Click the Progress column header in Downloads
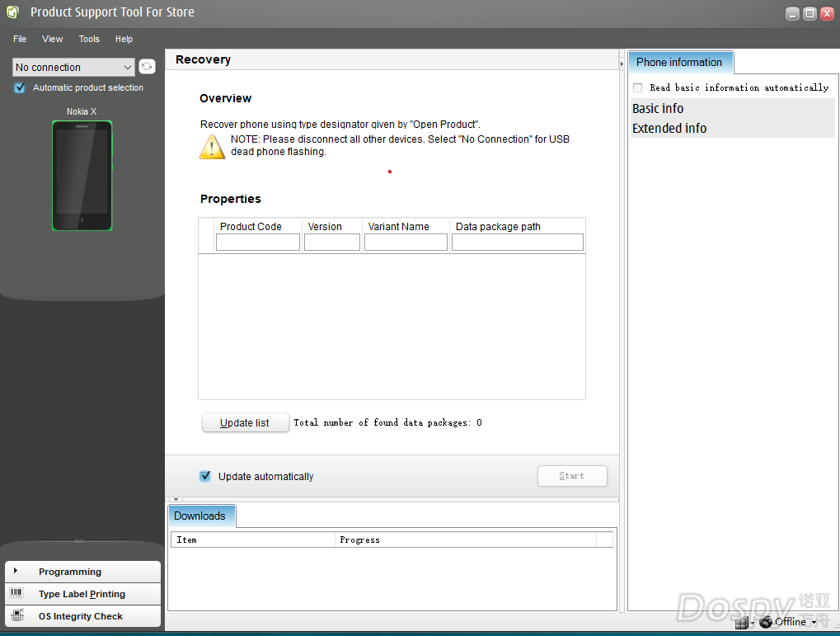This screenshot has width=840, height=636. (x=466, y=539)
